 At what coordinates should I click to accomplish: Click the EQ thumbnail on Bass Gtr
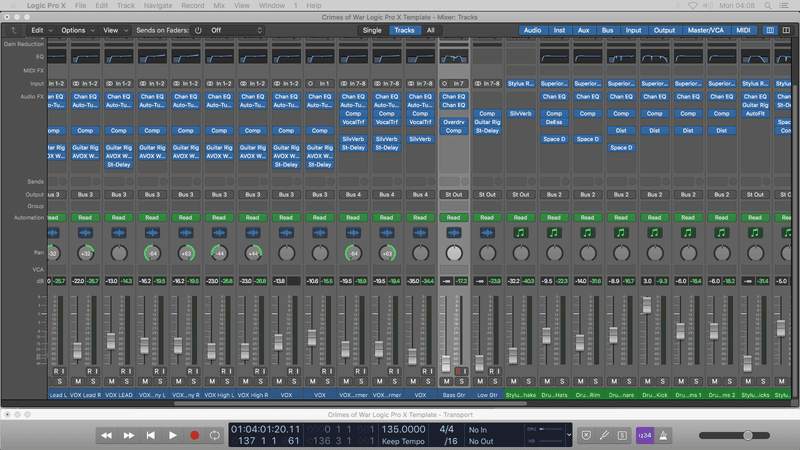[454, 58]
